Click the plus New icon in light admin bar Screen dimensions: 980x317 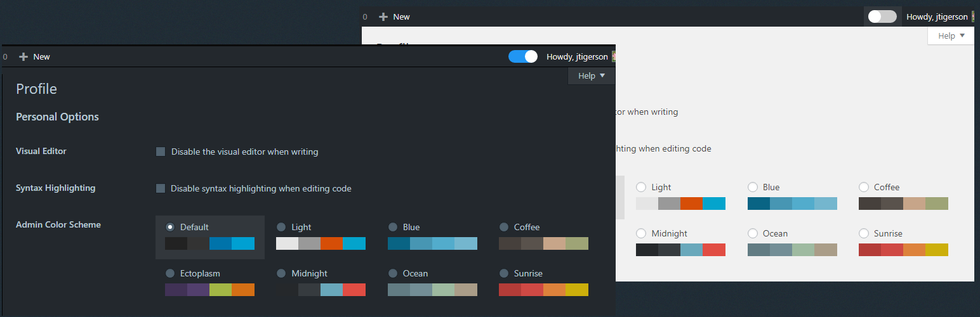click(383, 17)
